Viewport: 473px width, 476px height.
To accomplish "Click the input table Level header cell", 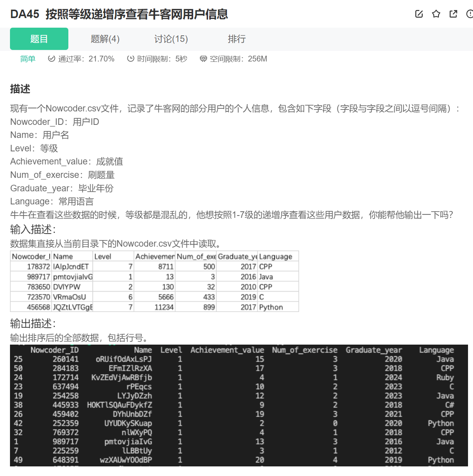I will [x=113, y=257].
